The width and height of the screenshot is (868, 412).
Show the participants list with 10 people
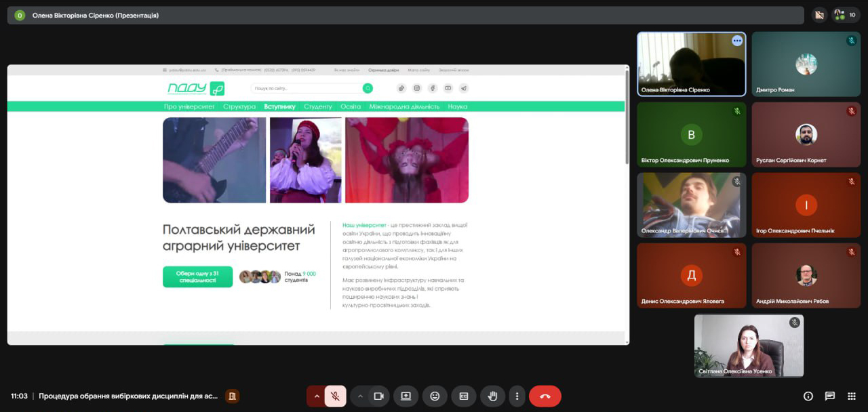click(845, 14)
